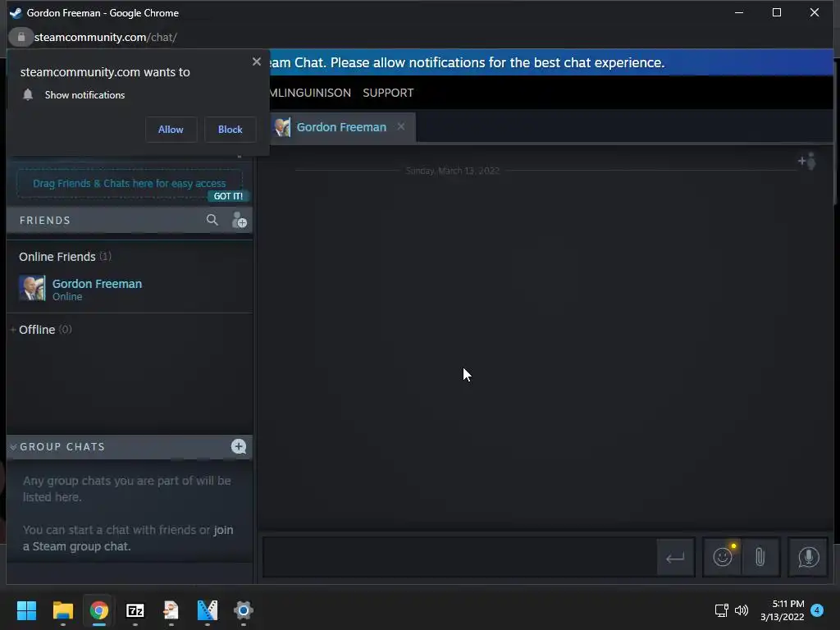This screenshot has height=630, width=840.
Task: Click the Steam icon in the title bar
Action: pyautogui.click(x=16, y=13)
